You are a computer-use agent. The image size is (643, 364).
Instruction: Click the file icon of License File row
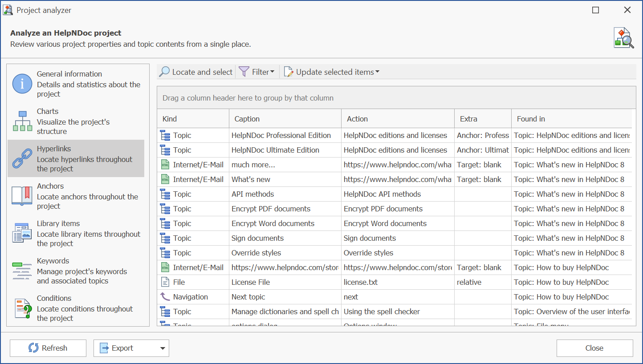click(165, 282)
